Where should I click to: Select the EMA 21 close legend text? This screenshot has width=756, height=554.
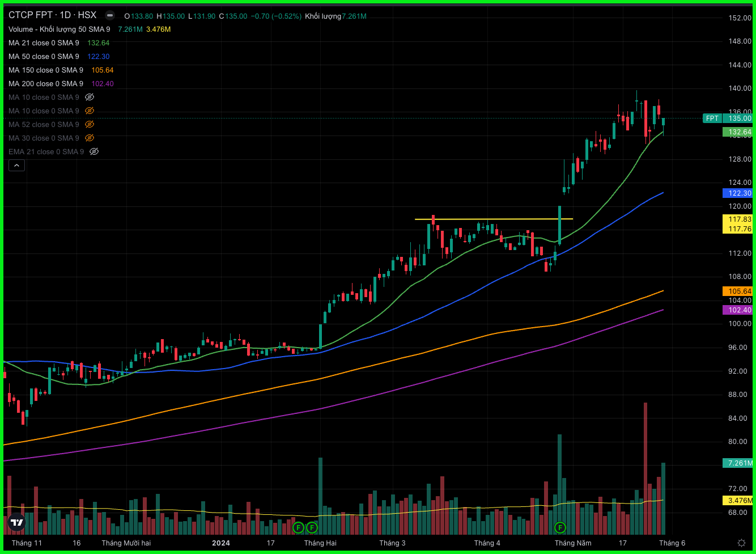pos(46,152)
